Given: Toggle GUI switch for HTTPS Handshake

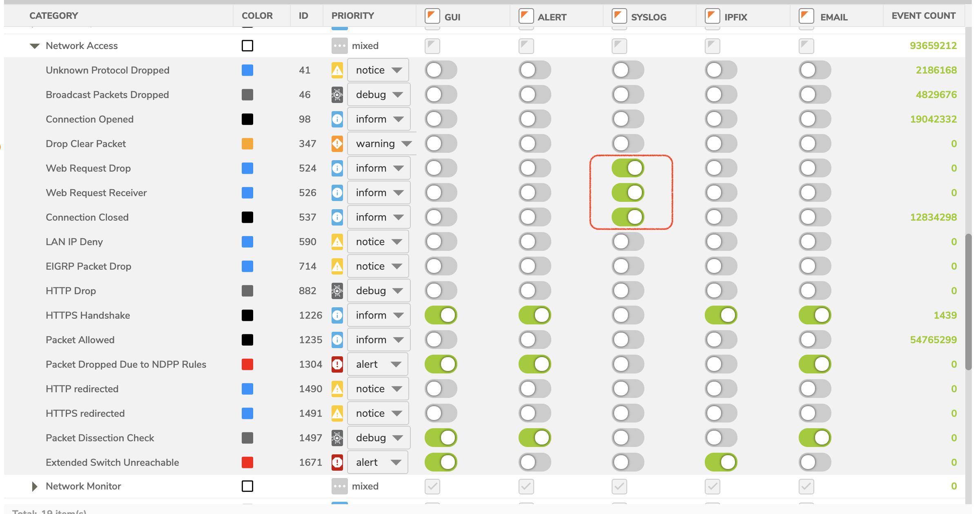Looking at the screenshot, I should [441, 315].
